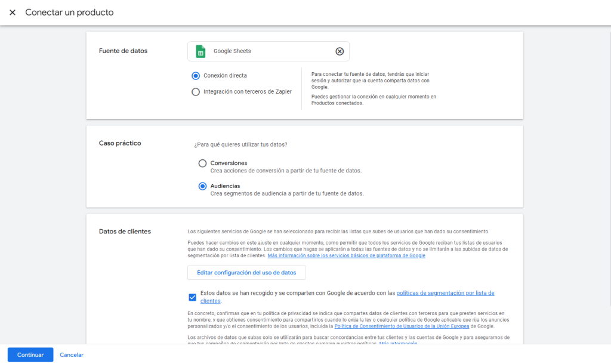Open políticas de segmentación por lista link
611x364 pixels.
click(445, 293)
